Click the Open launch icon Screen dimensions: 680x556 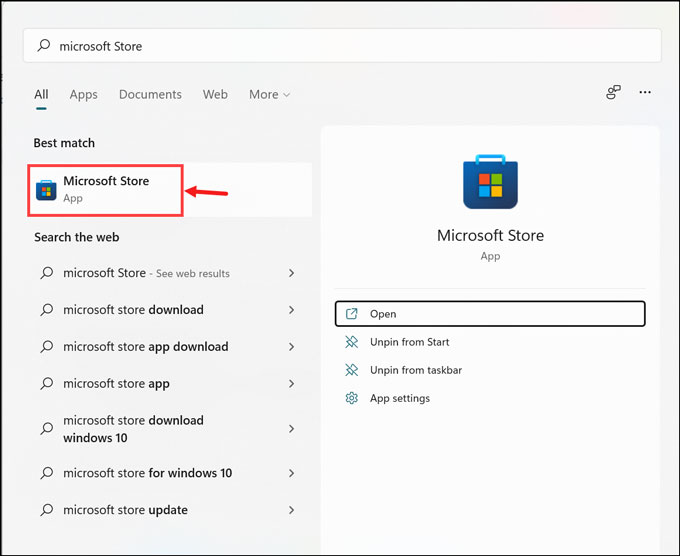(351, 314)
